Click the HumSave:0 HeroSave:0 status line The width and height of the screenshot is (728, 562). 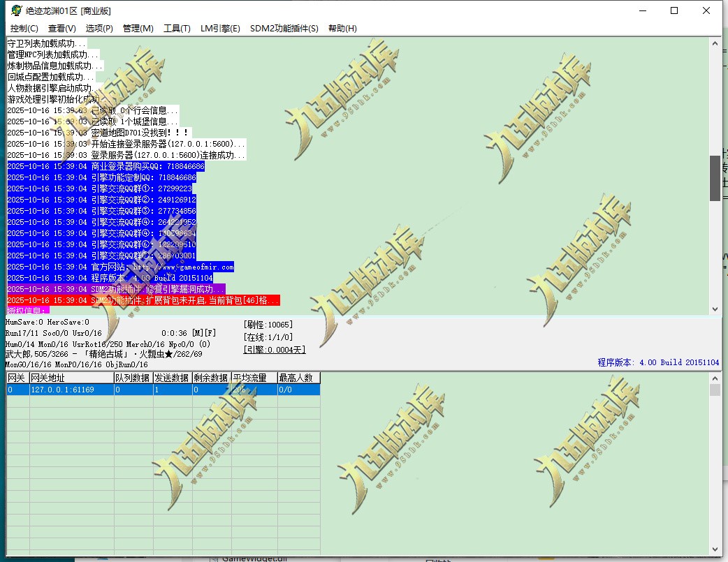point(48,322)
